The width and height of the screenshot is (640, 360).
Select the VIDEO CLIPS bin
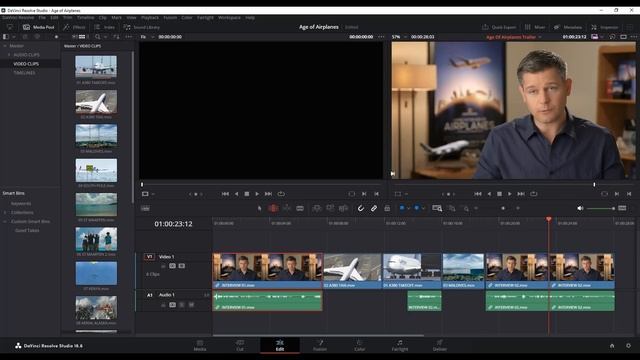click(x=26, y=64)
